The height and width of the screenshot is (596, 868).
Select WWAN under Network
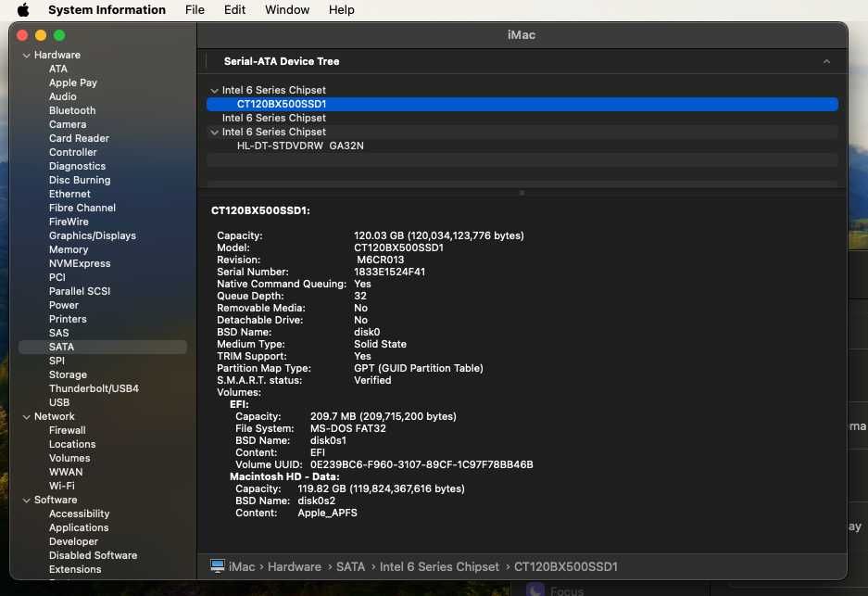(66, 472)
